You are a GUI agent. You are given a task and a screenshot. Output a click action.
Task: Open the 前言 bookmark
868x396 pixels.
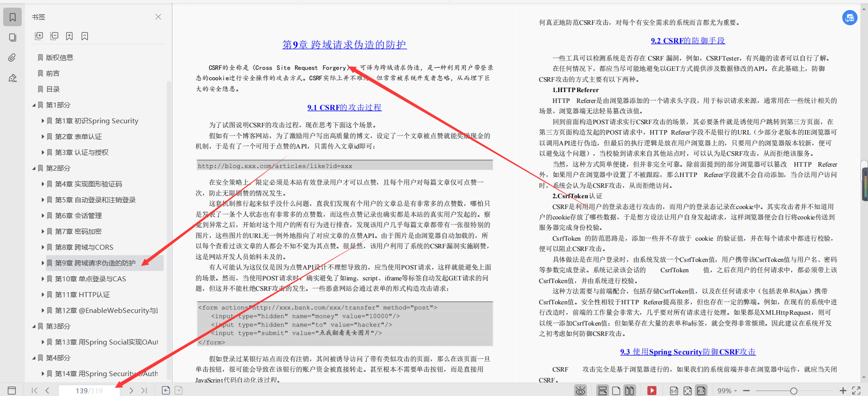52,73
